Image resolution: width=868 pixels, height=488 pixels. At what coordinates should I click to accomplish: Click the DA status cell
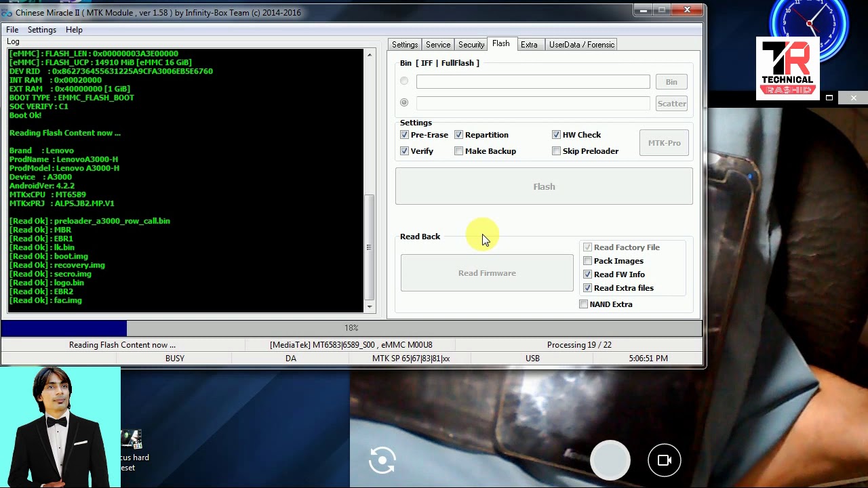(291, 359)
